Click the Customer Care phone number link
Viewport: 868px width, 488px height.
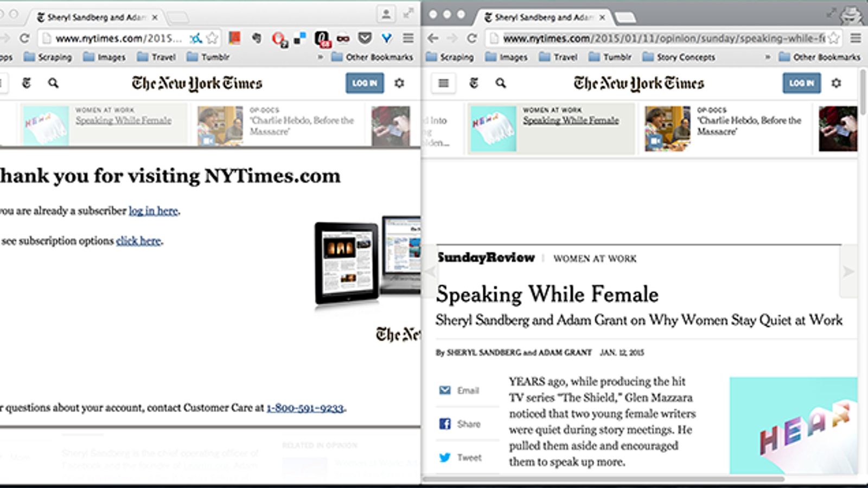pos(305,408)
